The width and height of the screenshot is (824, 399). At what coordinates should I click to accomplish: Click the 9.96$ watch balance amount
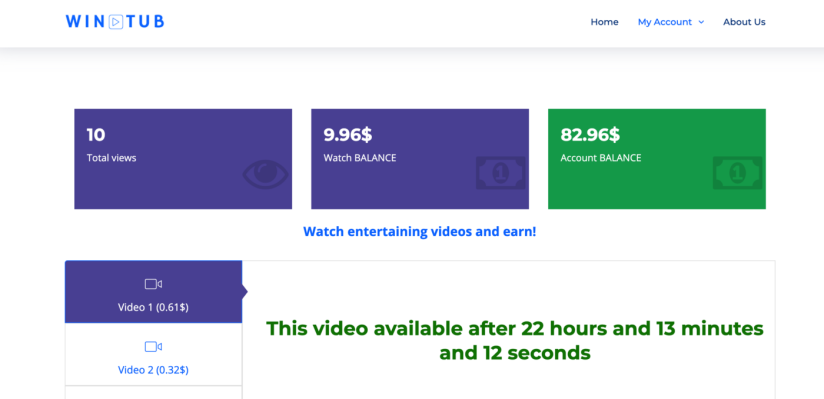click(348, 135)
